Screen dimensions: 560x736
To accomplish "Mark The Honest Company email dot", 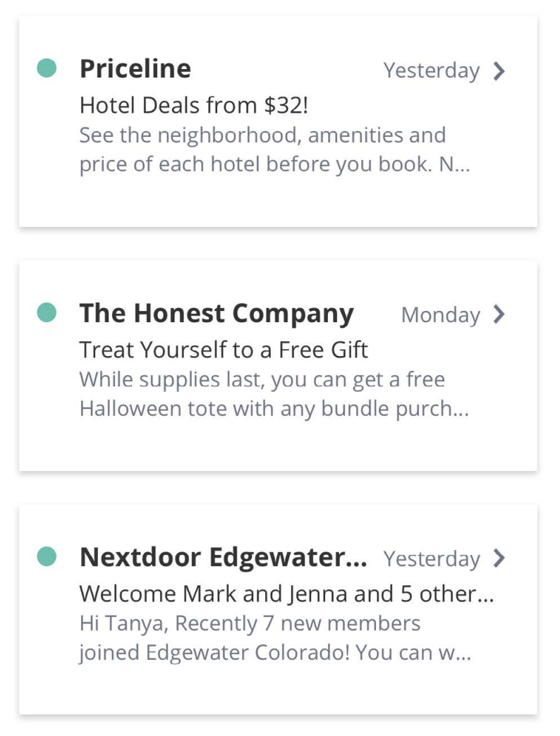I will 47,312.
